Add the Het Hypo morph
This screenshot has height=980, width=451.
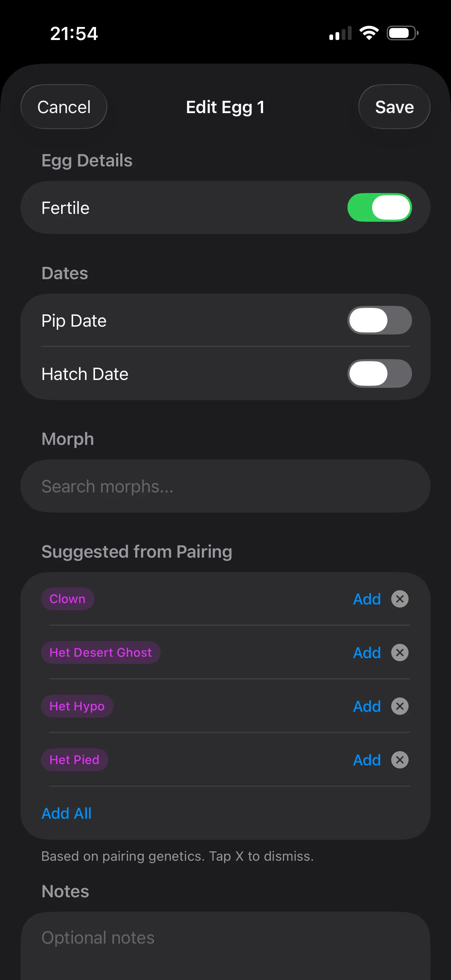[x=366, y=706]
